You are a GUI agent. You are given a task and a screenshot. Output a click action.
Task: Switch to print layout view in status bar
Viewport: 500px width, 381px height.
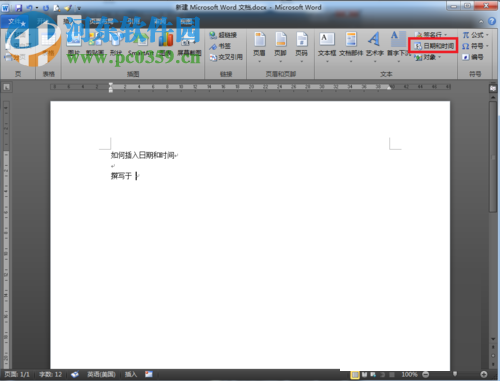(x=355, y=375)
